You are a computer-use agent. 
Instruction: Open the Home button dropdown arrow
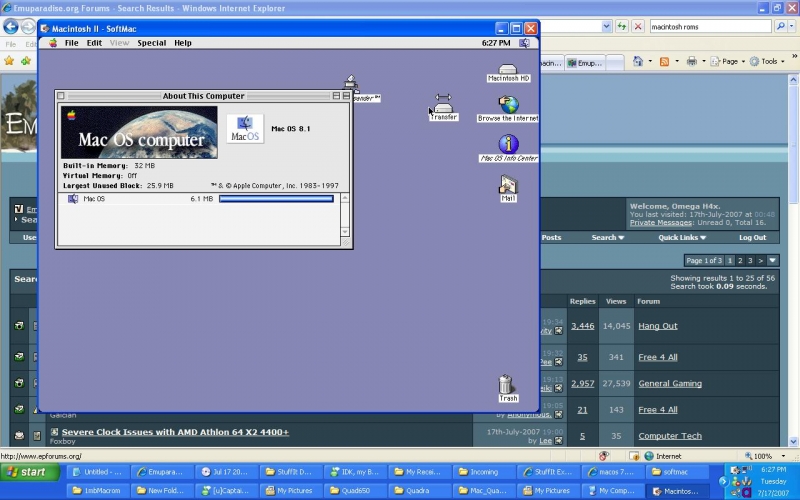pos(650,62)
